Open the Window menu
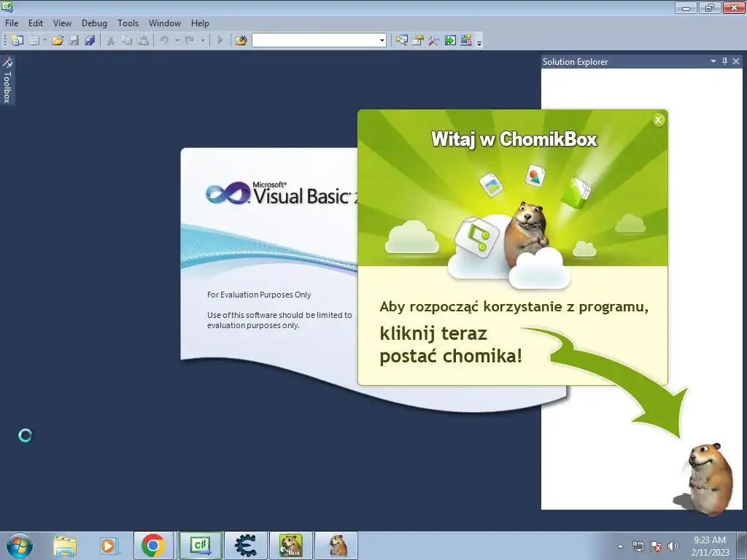 tap(165, 23)
